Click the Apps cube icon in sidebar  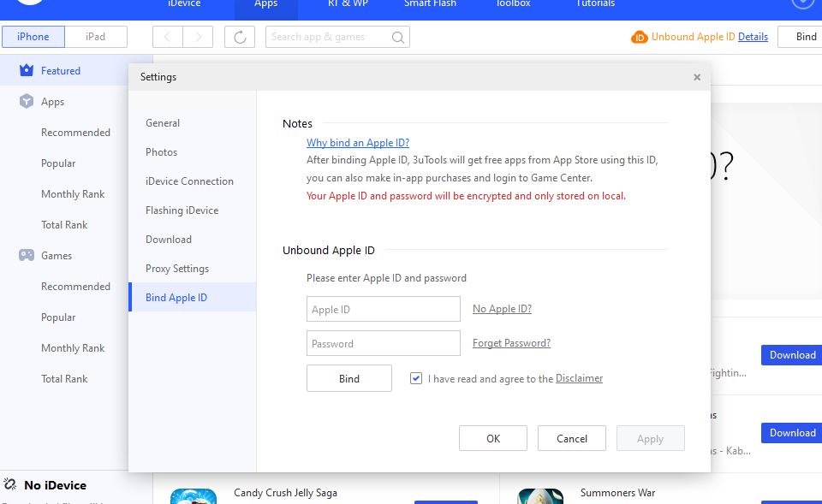[27, 101]
